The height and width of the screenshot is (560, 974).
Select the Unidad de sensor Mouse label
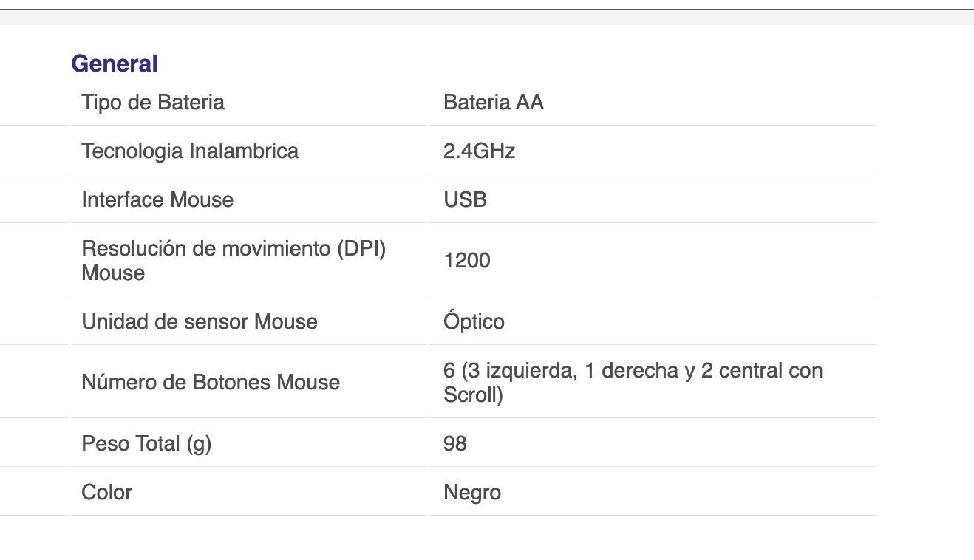pyautogui.click(x=200, y=321)
